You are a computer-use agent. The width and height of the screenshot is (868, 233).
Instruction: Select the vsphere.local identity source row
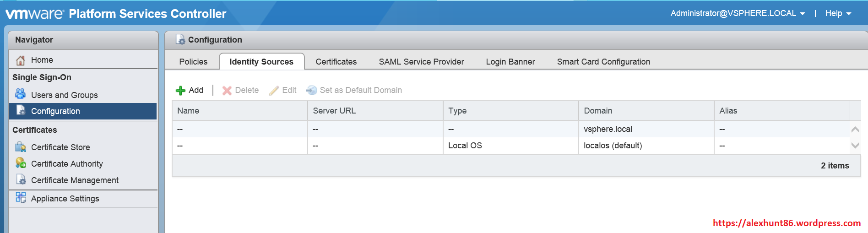point(608,129)
